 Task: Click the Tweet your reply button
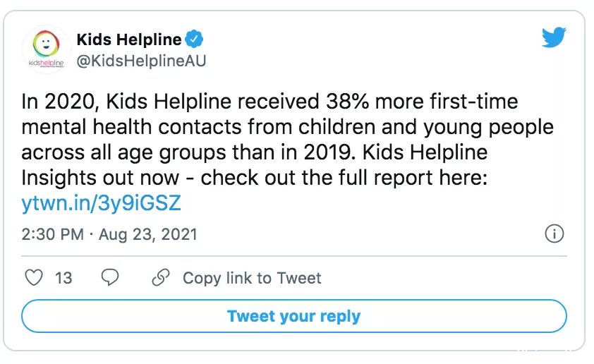click(294, 316)
